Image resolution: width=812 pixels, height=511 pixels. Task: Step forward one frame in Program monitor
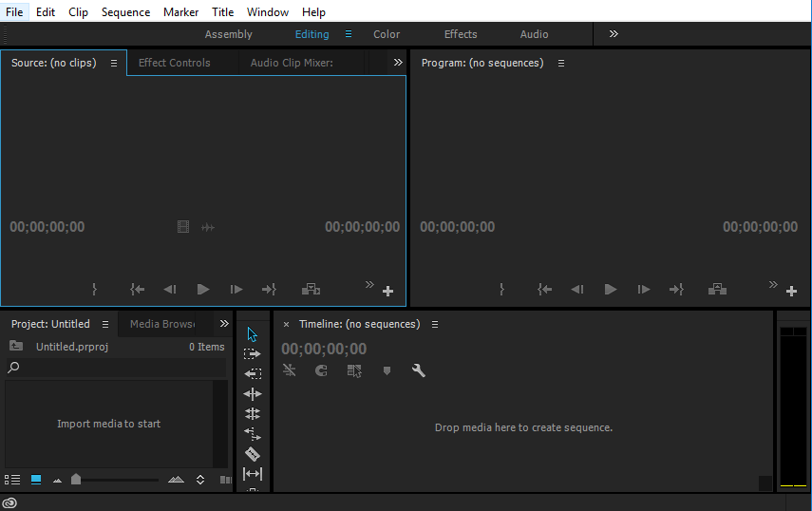pyautogui.click(x=644, y=289)
